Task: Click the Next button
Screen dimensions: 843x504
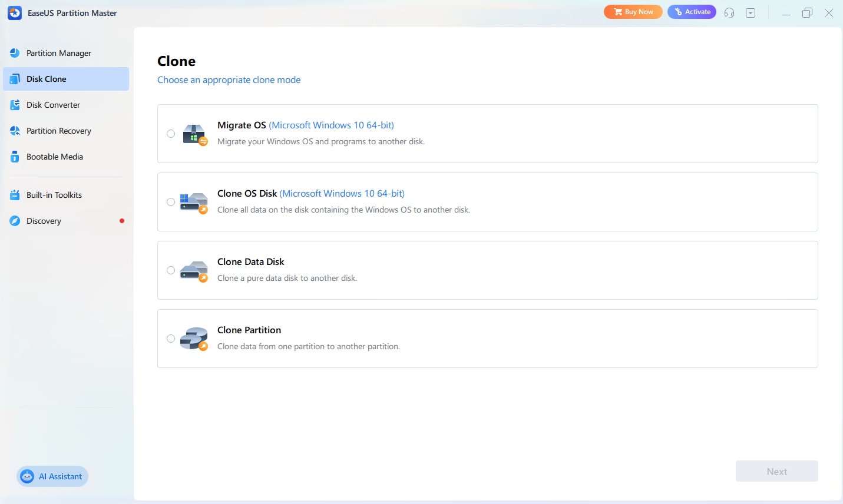Action: [x=777, y=471]
